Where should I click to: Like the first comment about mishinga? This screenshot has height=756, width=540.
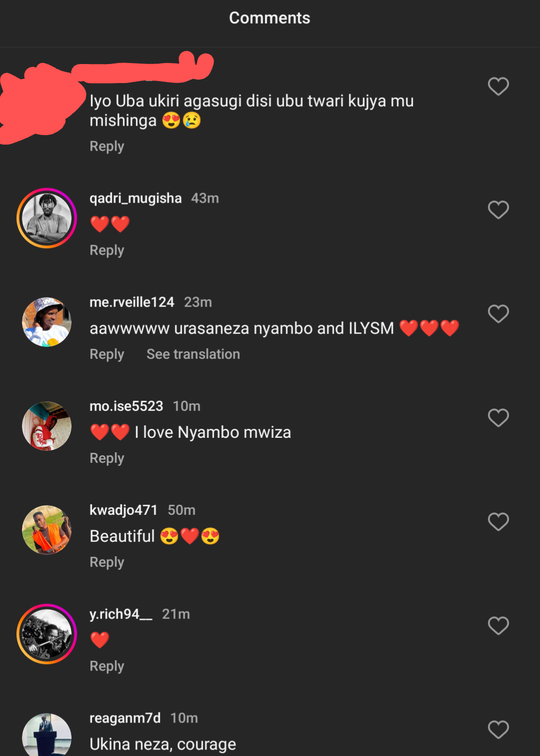[498, 87]
